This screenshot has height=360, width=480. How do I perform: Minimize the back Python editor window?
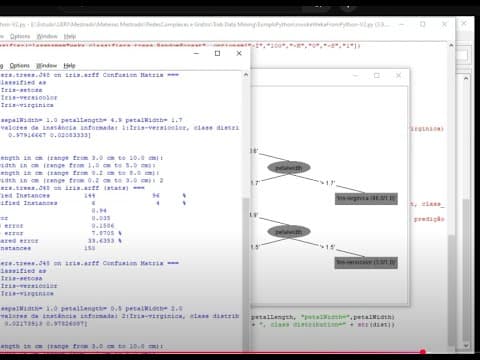point(402,24)
